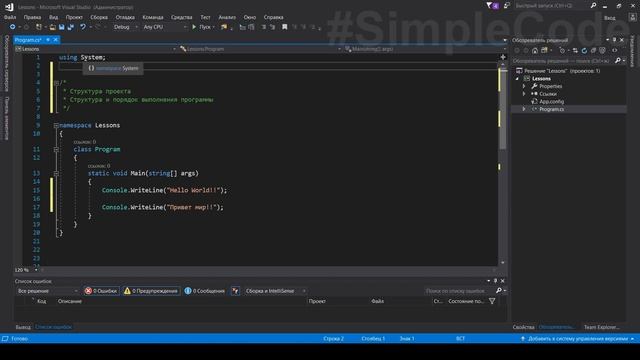This screenshot has width=640, height=360.
Task: Click the Collapse All icon in Solution Explorer
Action: point(593,51)
